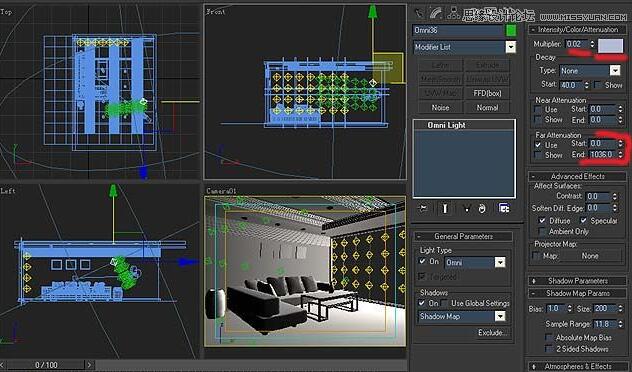Open the Modify command panel tab
632x372 pixels.
pos(435,13)
